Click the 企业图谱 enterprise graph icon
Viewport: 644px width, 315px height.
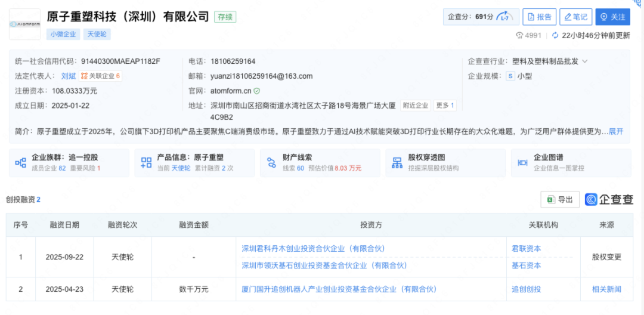523,163
